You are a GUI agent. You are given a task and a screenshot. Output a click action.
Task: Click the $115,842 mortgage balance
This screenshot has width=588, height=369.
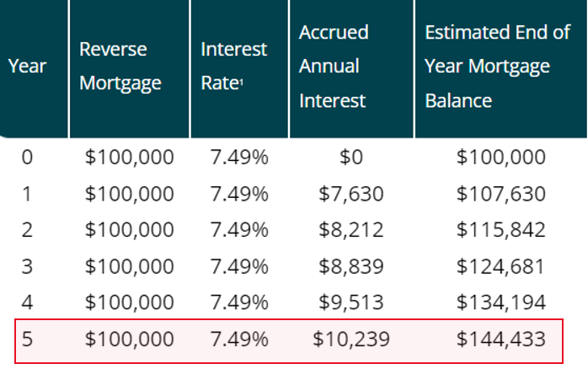(500, 229)
